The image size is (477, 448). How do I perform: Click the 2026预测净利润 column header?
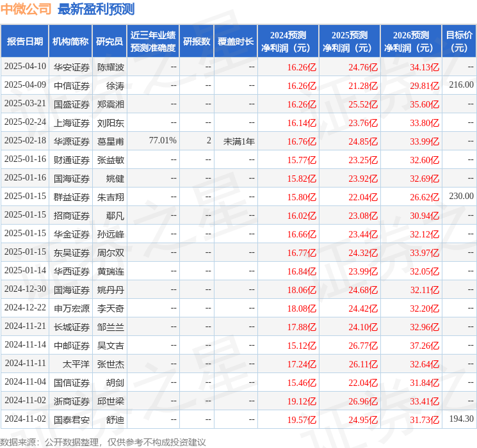tap(411, 42)
